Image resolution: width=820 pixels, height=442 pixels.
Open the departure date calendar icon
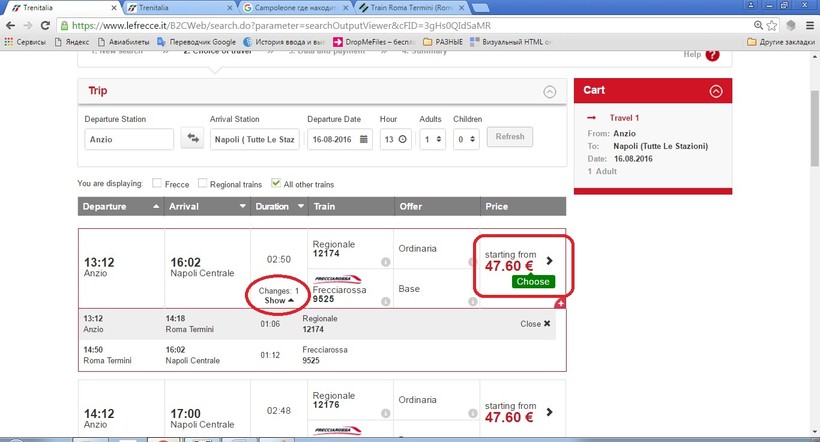(x=366, y=139)
